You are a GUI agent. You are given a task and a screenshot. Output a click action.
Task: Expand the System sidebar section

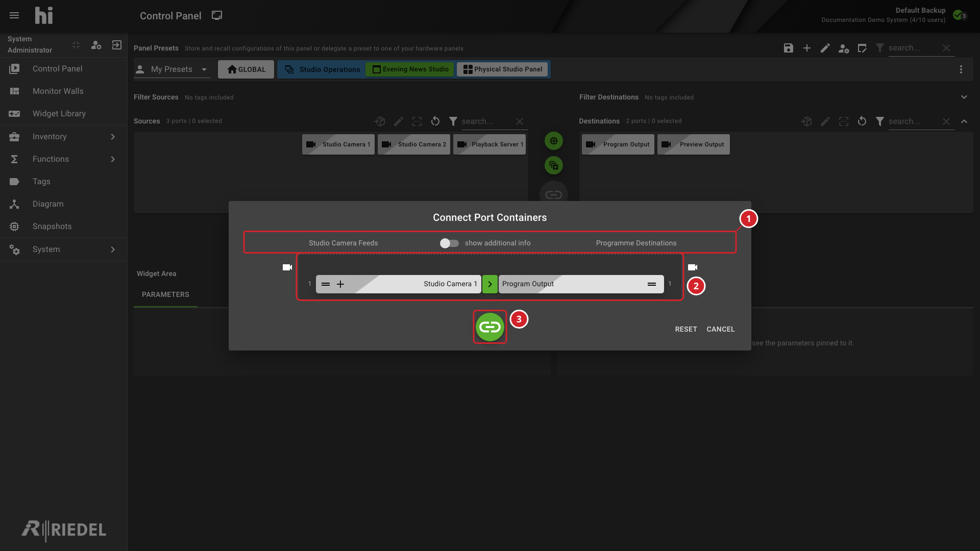point(63,249)
